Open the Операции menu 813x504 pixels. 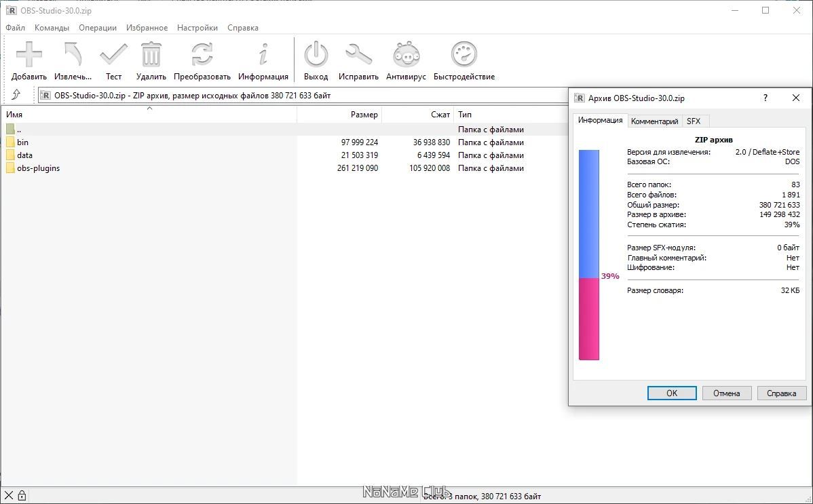pos(98,28)
